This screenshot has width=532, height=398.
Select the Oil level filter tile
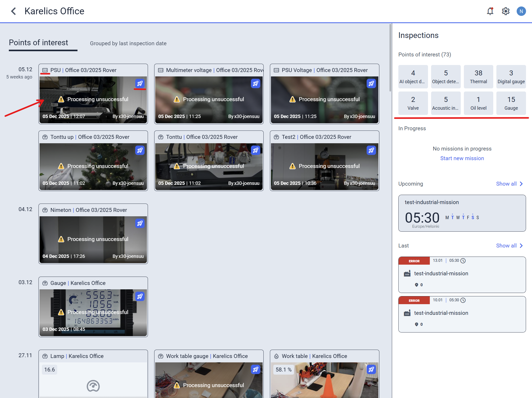(x=478, y=103)
